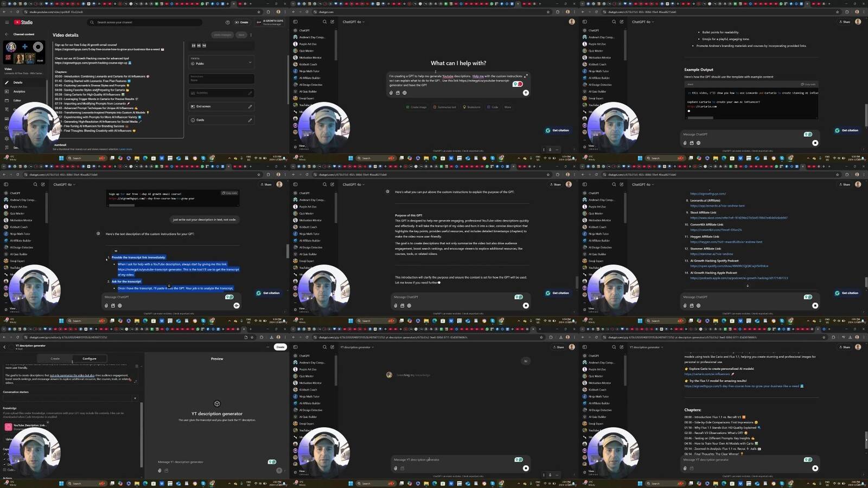This screenshot has width=868, height=488.
Task: Click the Create button in YouTube Studio header
Action: (241, 22)
